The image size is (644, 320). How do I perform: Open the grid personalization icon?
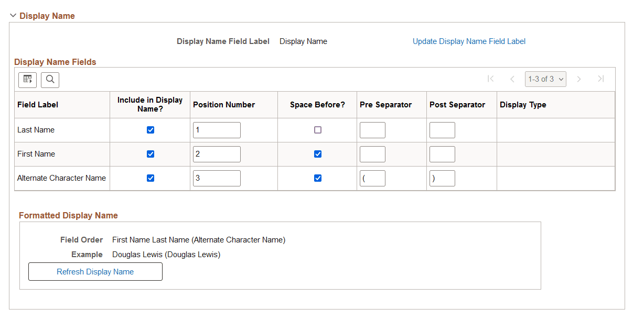[27, 80]
